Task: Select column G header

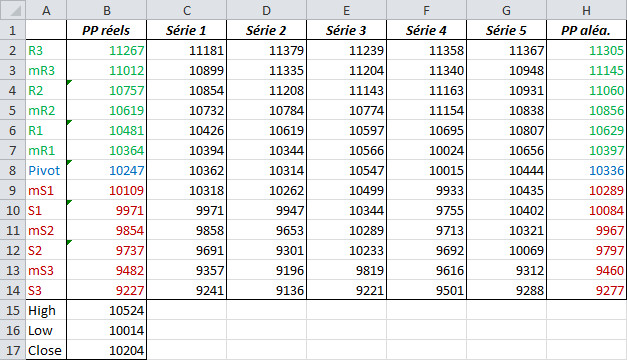Action: (506, 10)
